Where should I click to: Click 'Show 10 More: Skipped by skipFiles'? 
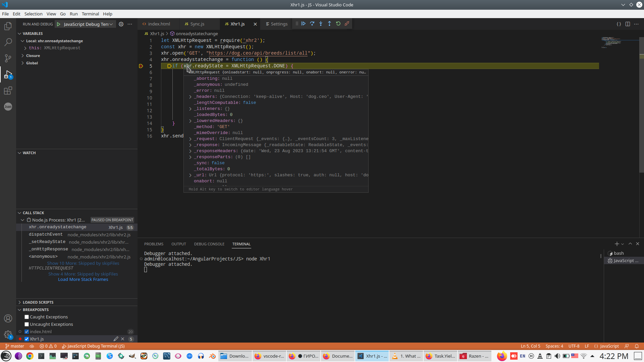pos(83,263)
